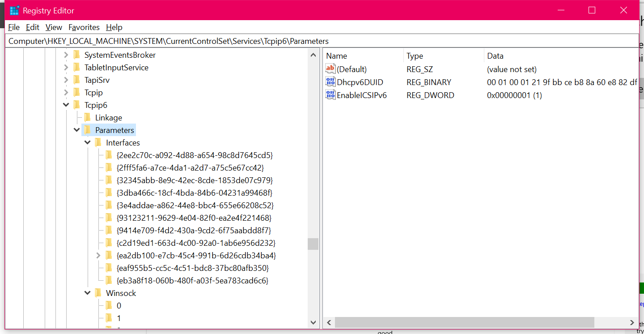Click the tree pane scroll down arrow
Screen dimensions: 644x334
313,322
